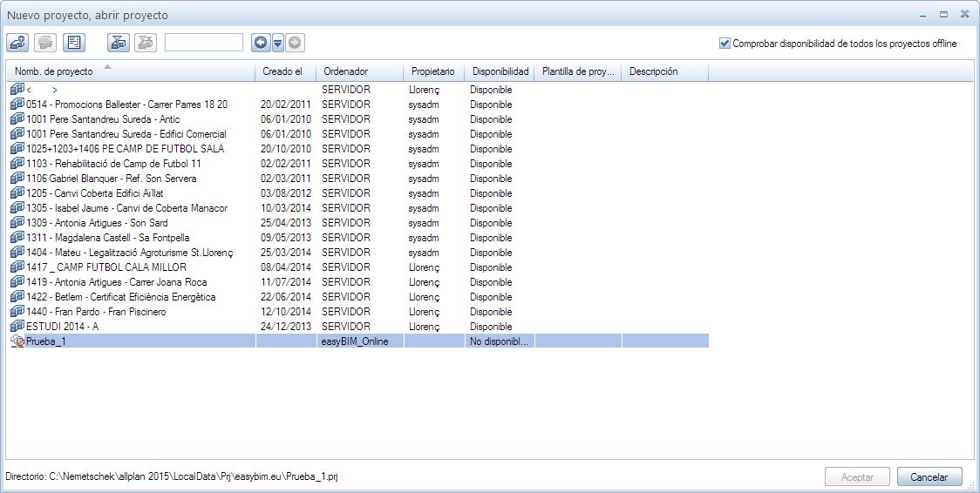
Task: Click sysadm owner in the 1309 row
Action: click(424, 223)
